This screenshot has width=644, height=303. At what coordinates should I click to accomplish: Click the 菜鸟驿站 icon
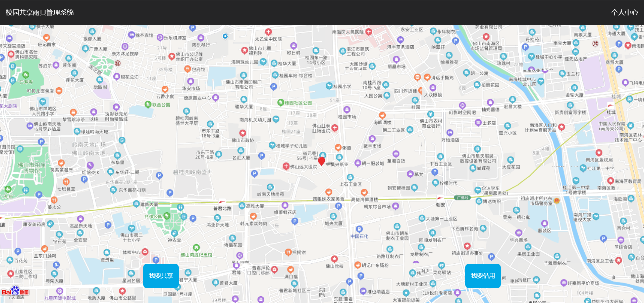[x=441, y=266]
